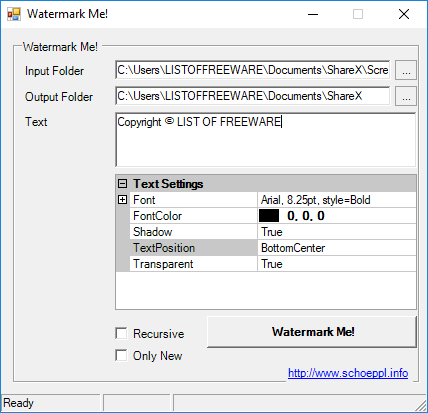
Task: Minimize the Watermark Me! window
Action: (x=313, y=14)
